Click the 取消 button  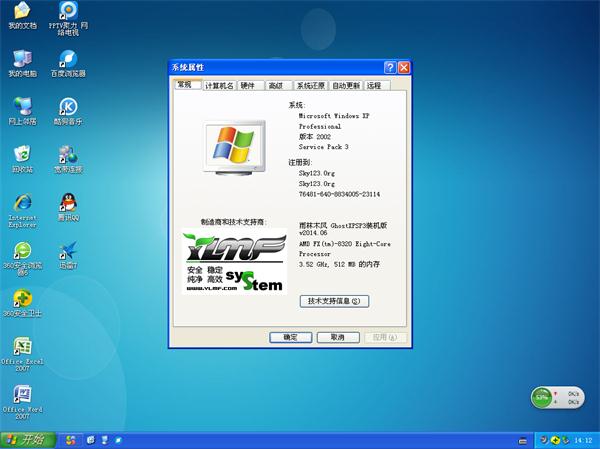337,337
